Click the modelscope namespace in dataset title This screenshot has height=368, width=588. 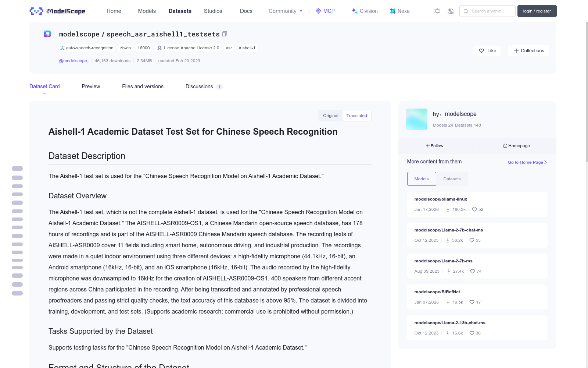coord(79,34)
